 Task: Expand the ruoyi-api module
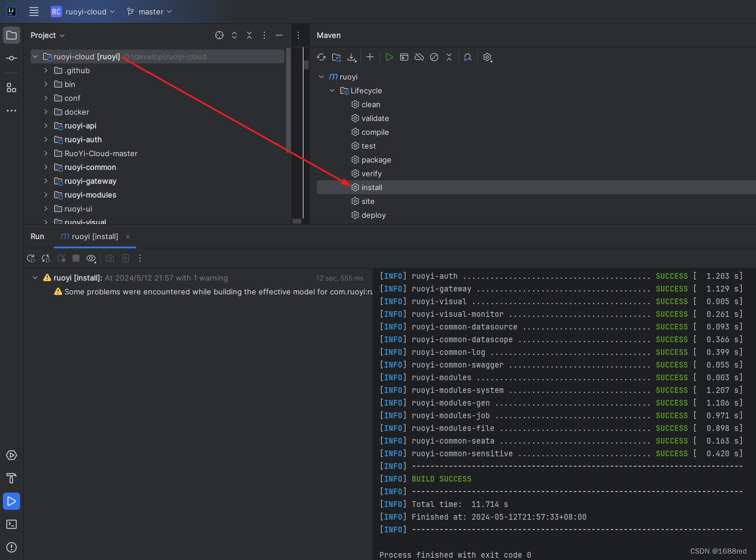point(46,126)
